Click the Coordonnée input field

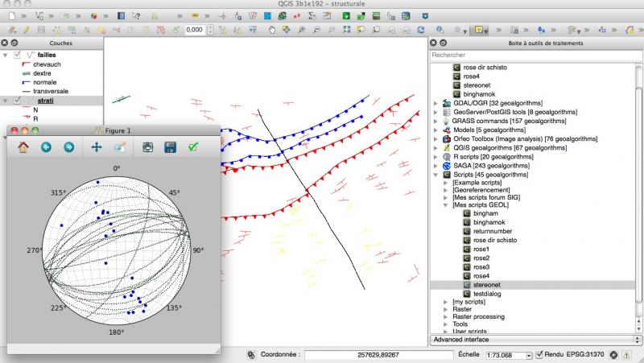point(379,354)
